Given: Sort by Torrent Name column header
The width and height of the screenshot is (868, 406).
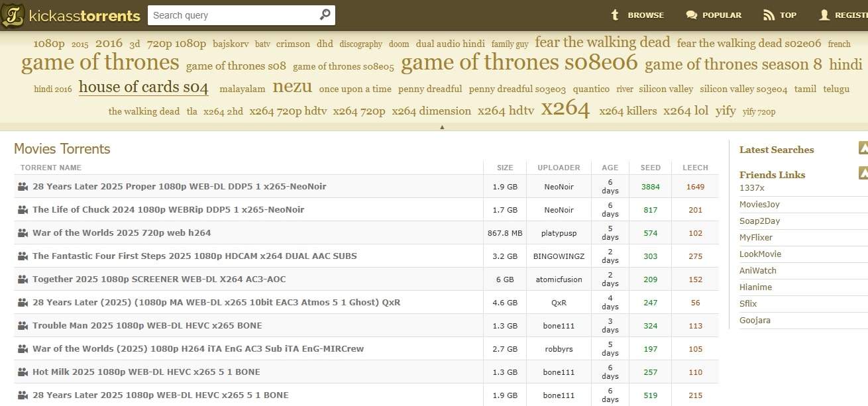Looking at the screenshot, I should click(51, 168).
